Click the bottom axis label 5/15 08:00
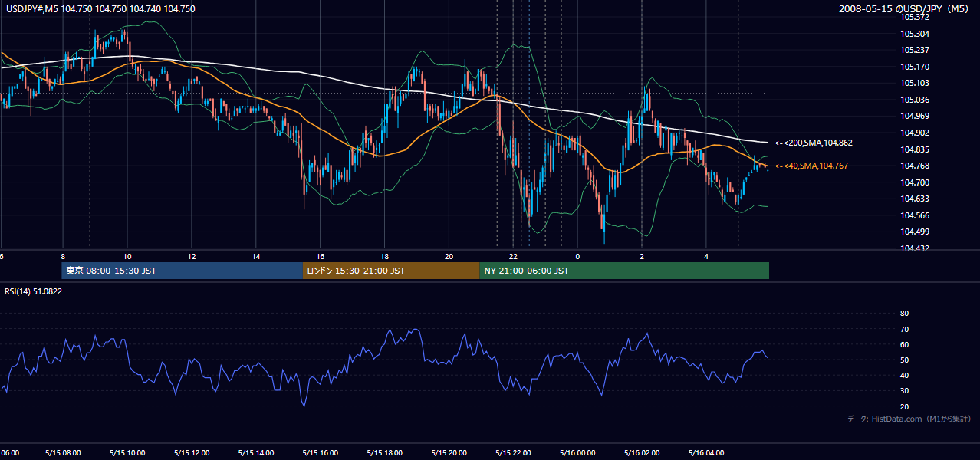This screenshot has height=460, width=980. pos(63,452)
